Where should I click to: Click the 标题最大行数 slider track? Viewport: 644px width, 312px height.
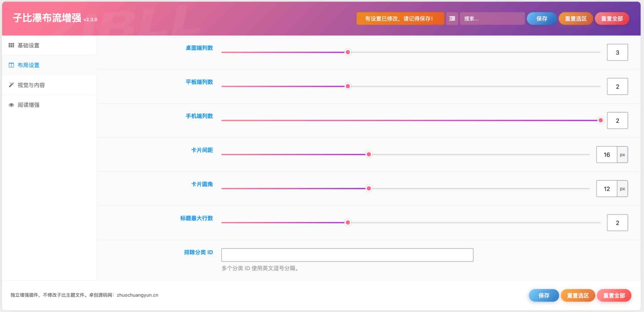pyautogui.click(x=411, y=223)
